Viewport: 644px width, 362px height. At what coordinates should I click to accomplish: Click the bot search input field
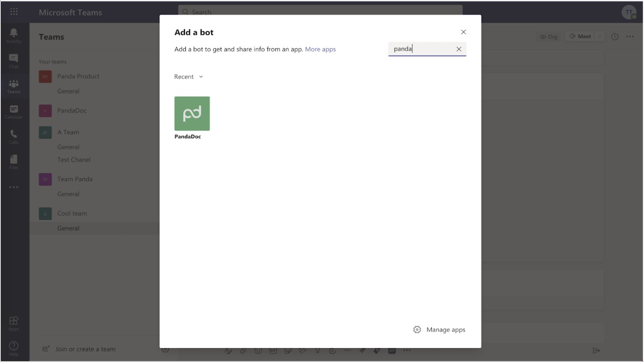pos(422,49)
